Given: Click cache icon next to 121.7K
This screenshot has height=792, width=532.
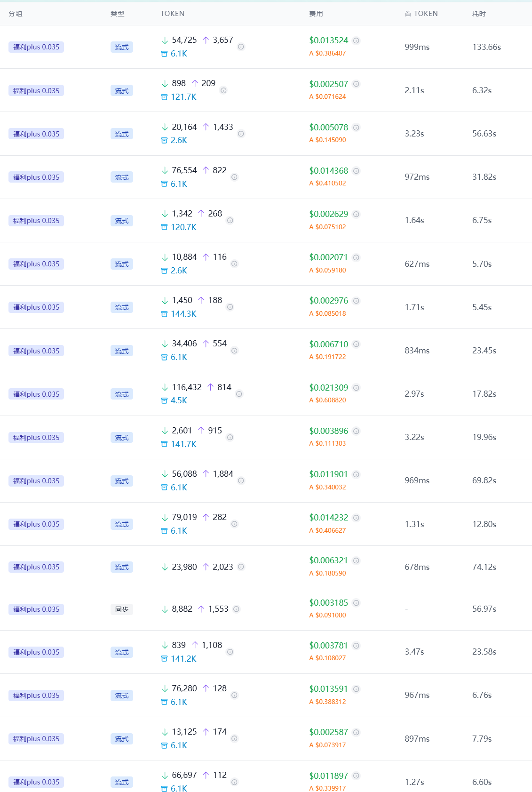Looking at the screenshot, I should point(164,97).
